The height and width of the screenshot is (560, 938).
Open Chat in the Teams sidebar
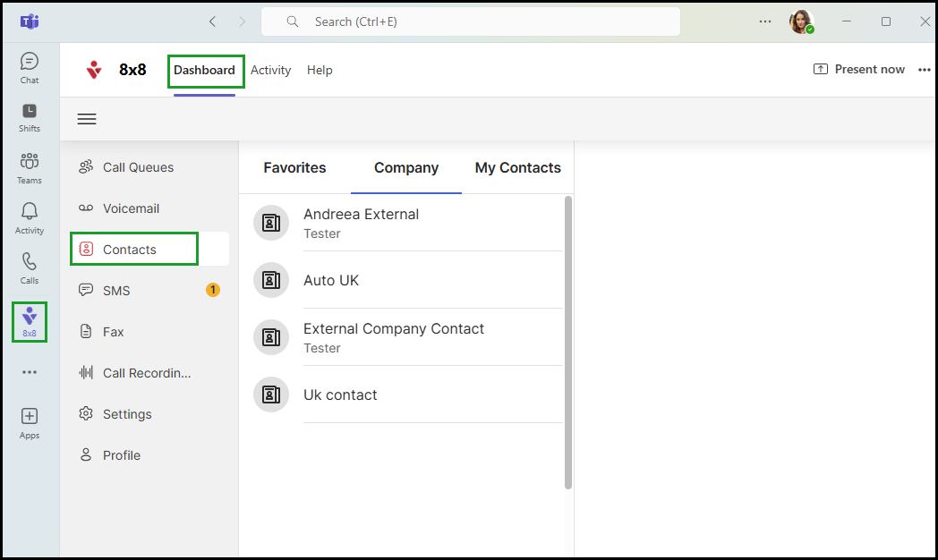[30, 67]
